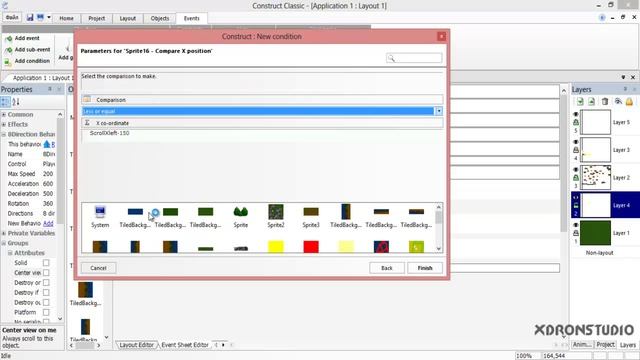Close the New condition dialog

(x=441, y=37)
